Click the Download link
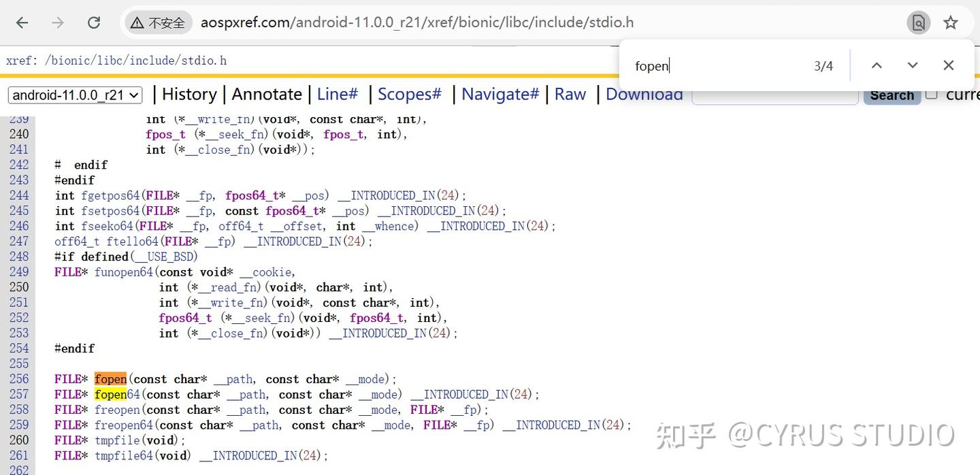This screenshot has width=980, height=475. coord(643,95)
